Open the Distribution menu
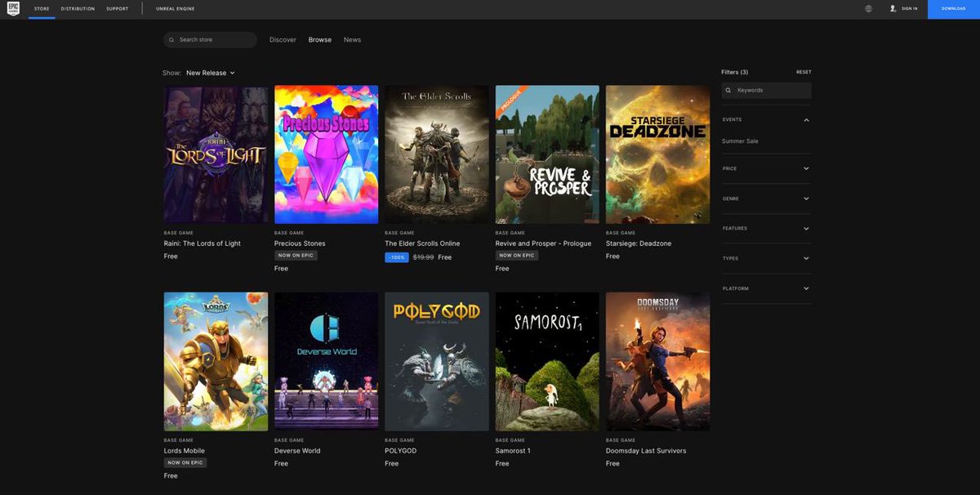 coord(78,9)
